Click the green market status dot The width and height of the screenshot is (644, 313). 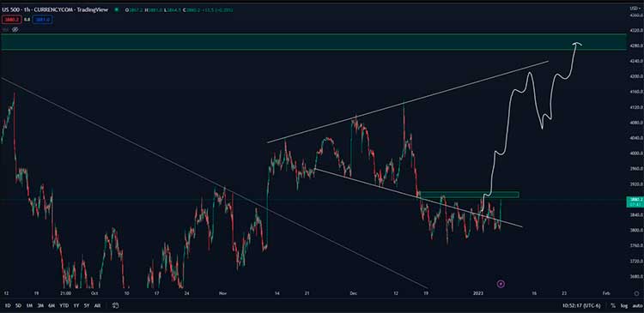[116, 9]
